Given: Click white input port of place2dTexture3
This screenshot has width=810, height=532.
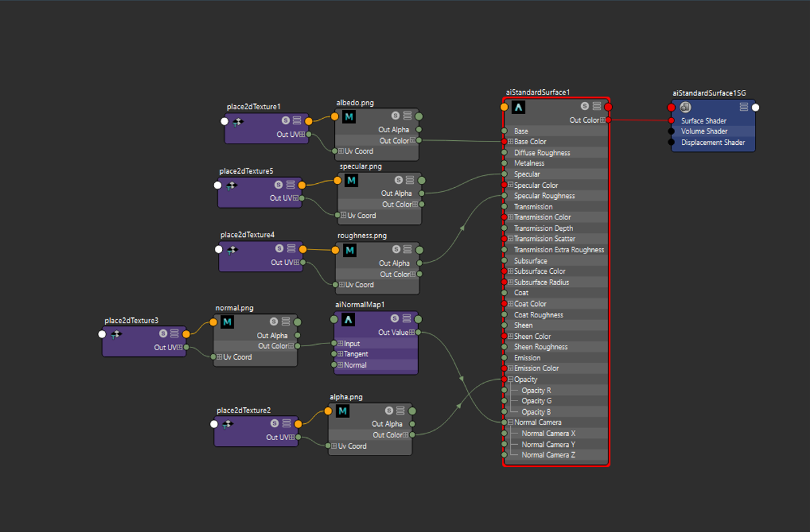Looking at the screenshot, I should (102, 333).
